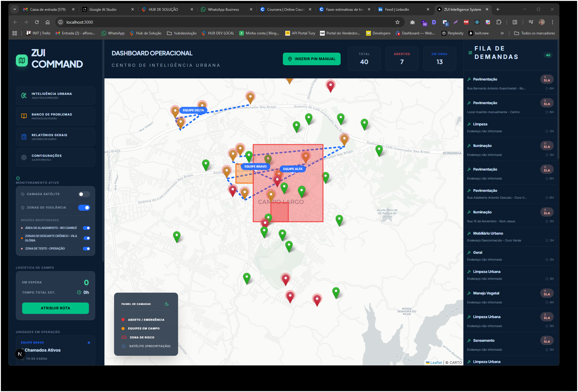Click the Equipe Delta map label
578x392 pixels.
[193, 110]
